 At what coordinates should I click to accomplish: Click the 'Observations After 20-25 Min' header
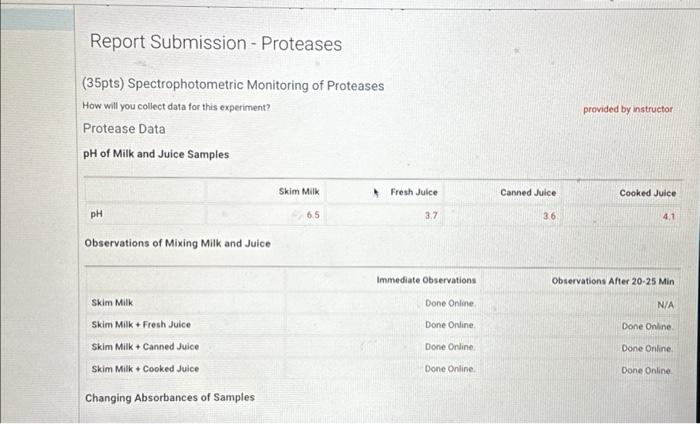pyautogui.click(x=613, y=281)
